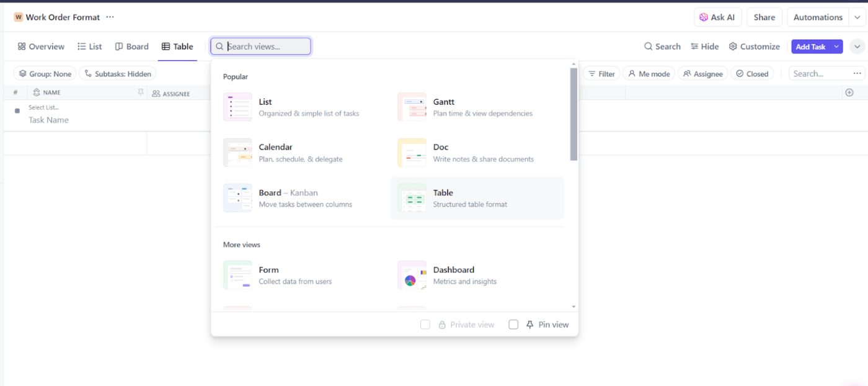Click 'Collect data from users' description
868x386 pixels.
click(x=295, y=281)
